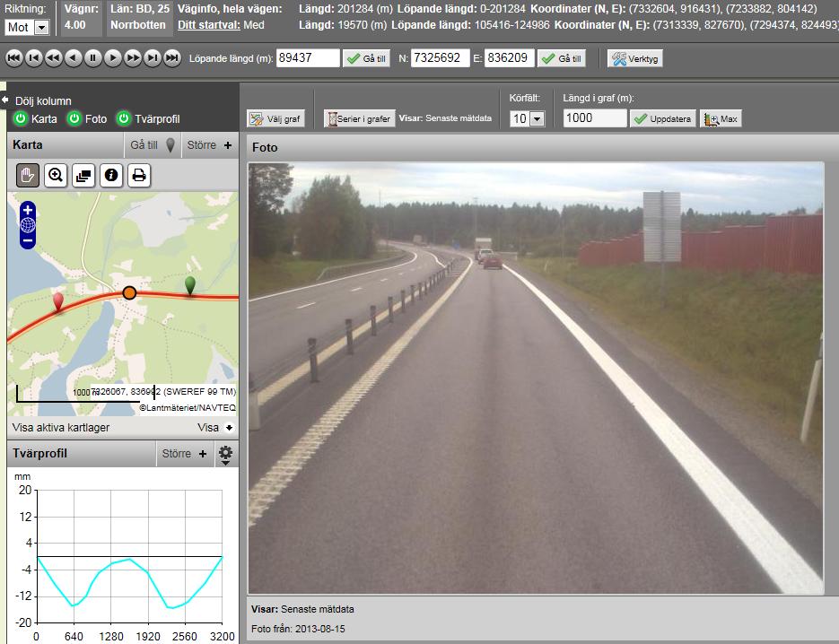The height and width of the screenshot is (644, 839).
Task: Open the Verktyg tools menu
Action: pos(634,58)
